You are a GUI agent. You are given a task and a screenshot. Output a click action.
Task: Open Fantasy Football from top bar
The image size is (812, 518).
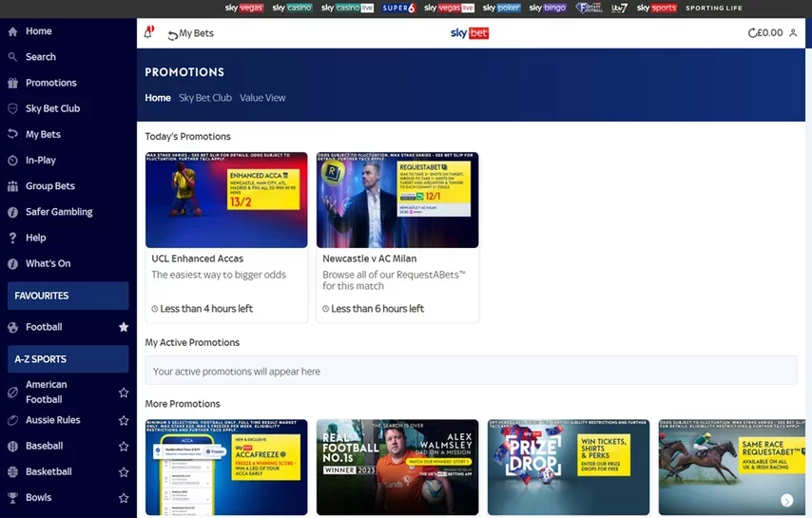click(x=590, y=8)
